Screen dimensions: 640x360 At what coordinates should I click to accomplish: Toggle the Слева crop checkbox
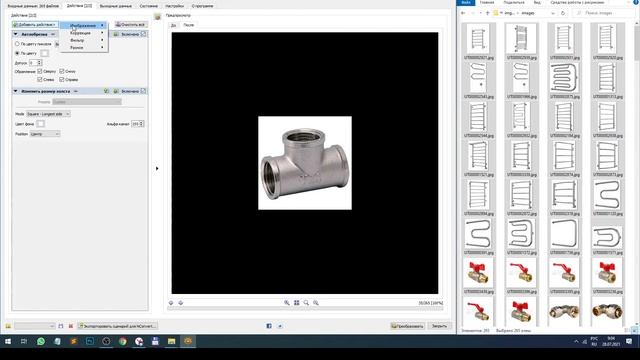point(40,80)
